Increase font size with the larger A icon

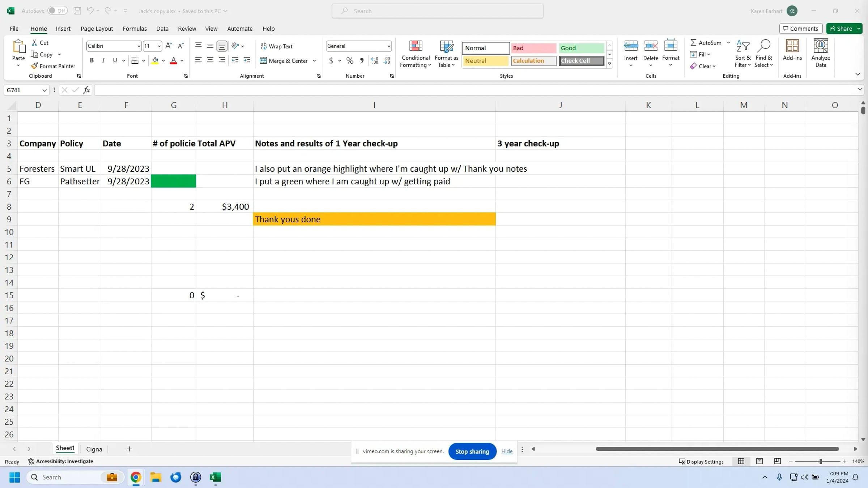click(x=169, y=46)
